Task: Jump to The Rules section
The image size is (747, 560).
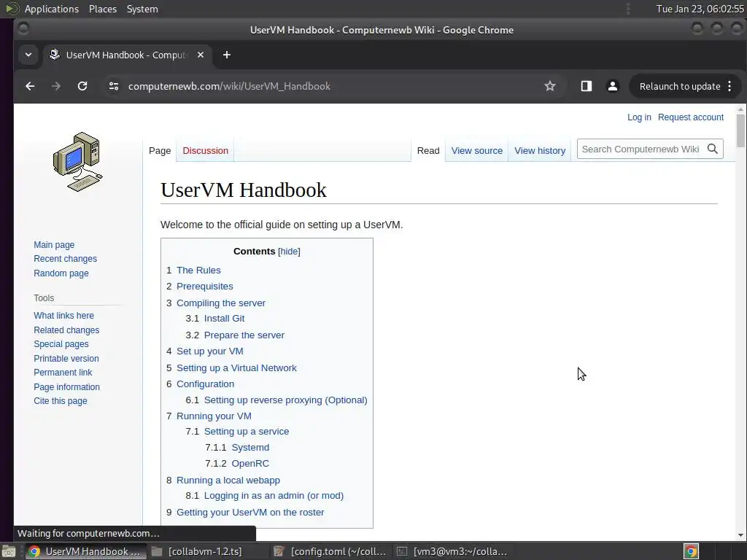Action: coord(198,270)
